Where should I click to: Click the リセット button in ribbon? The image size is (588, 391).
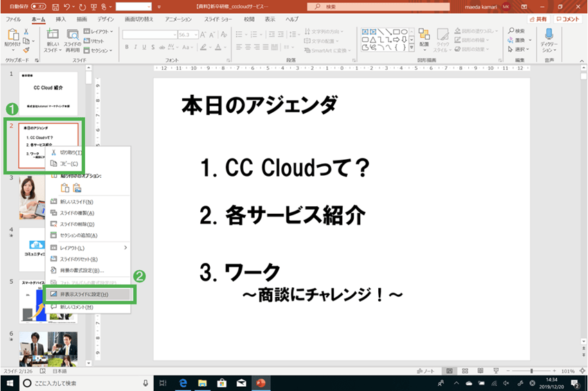click(93, 41)
